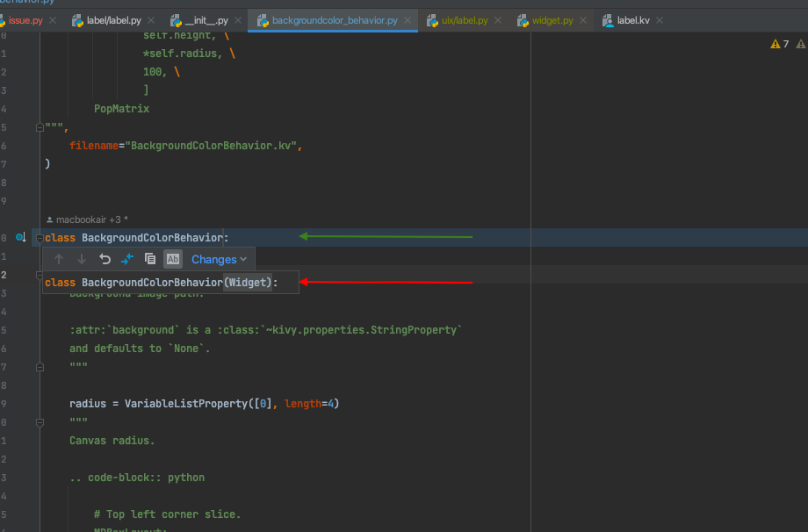
Task: Click the python icon on widget.py tab
Action: coord(523,20)
